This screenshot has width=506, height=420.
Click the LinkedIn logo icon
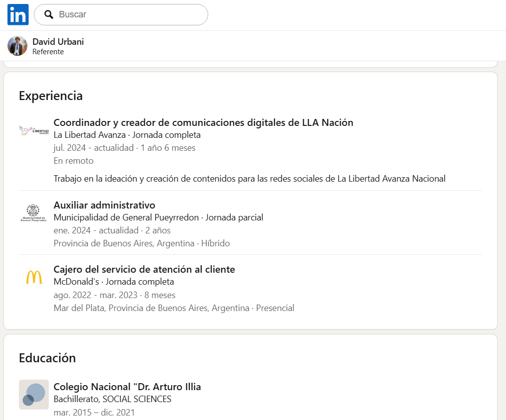(x=18, y=14)
